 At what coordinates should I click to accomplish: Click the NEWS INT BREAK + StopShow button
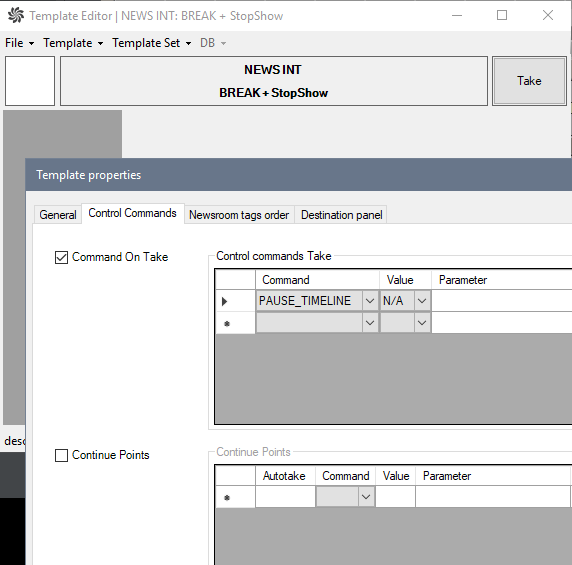tap(274, 81)
